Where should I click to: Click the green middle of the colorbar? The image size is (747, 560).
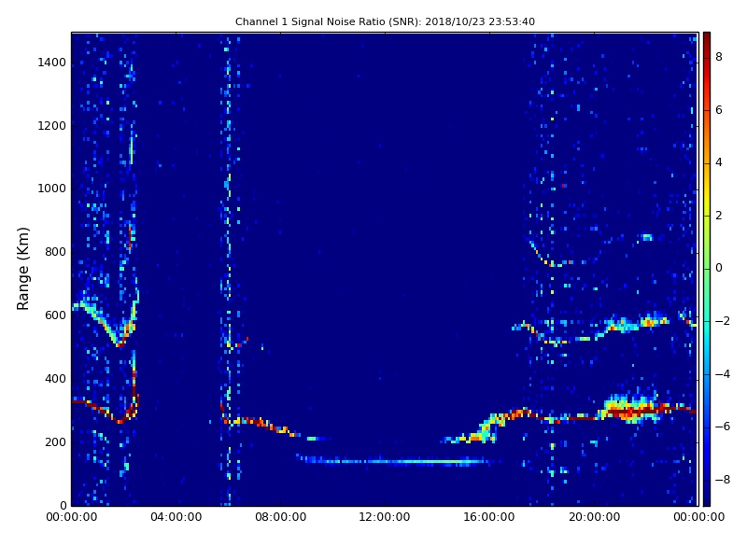click(x=707, y=268)
